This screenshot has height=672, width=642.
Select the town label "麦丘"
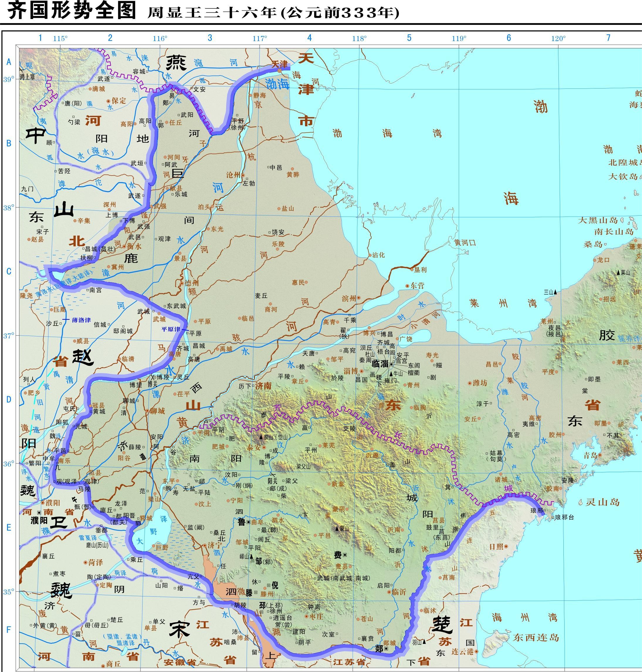pos(261,296)
